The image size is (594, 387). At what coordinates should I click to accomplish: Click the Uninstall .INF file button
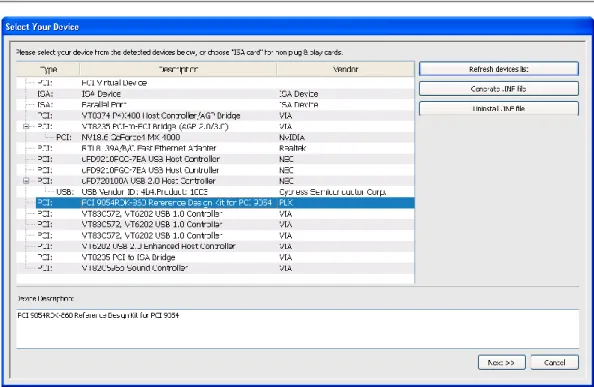click(x=499, y=108)
